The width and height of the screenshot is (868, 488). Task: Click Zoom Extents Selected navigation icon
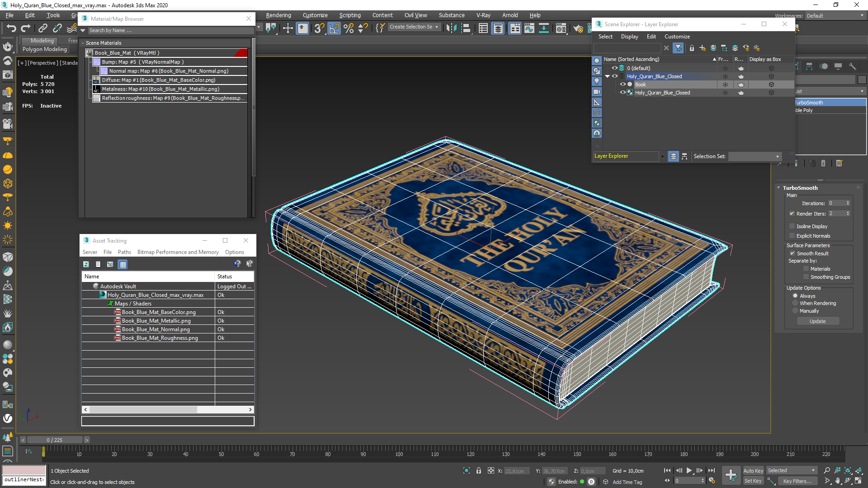click(848, 470)
